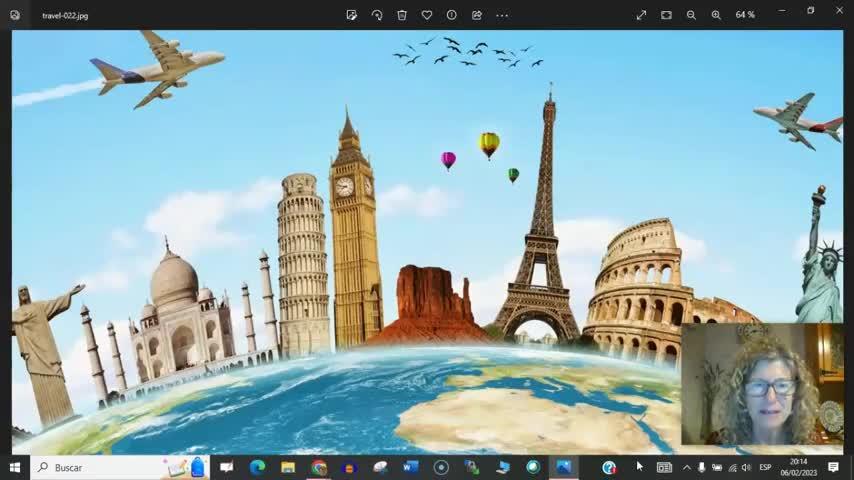Click the Photos app icon beside file name
854x480 pixels.
pos(15,15)
